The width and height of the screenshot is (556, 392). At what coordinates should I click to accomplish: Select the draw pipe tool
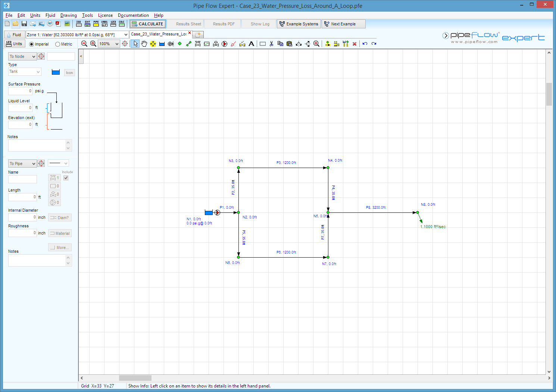189,44
